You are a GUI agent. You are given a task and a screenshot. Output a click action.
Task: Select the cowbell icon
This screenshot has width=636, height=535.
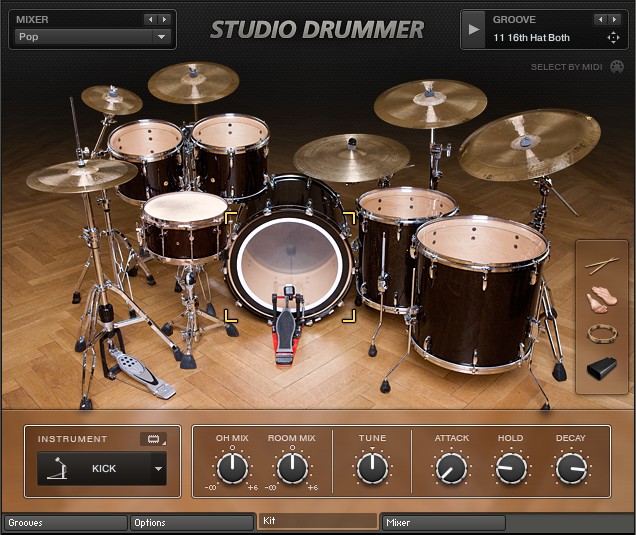[602, 368]
